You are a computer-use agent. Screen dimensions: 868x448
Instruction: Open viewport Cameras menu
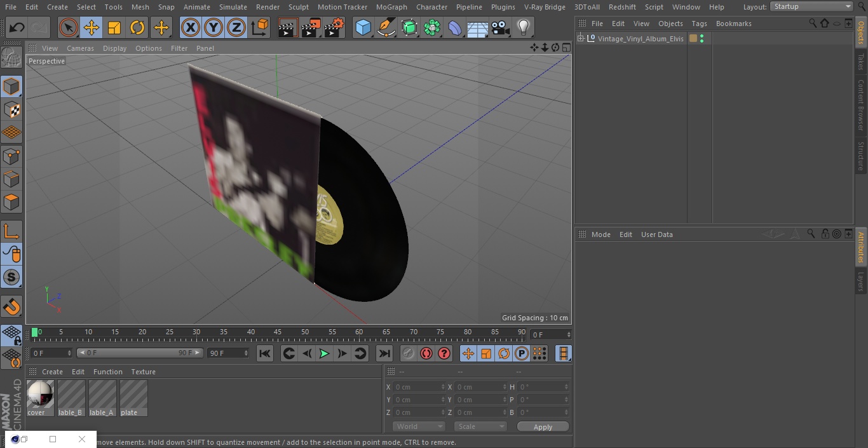(80, 48)
